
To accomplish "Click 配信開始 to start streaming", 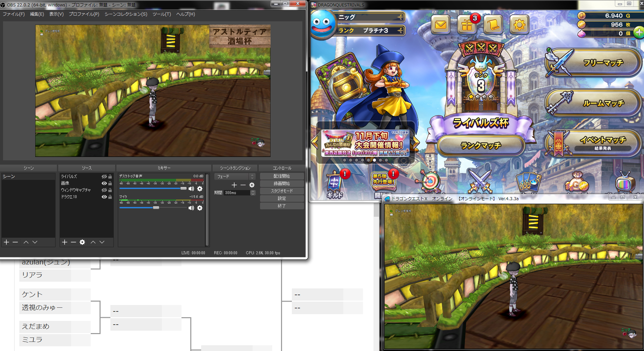I will (x=282, y=176).
